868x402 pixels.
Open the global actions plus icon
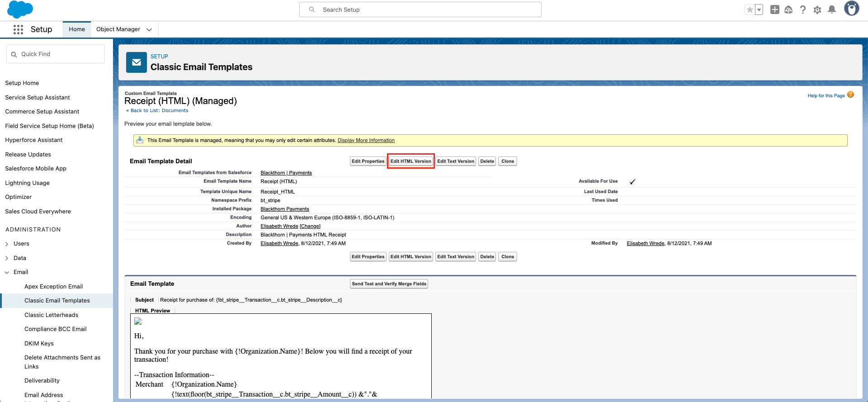775,9
